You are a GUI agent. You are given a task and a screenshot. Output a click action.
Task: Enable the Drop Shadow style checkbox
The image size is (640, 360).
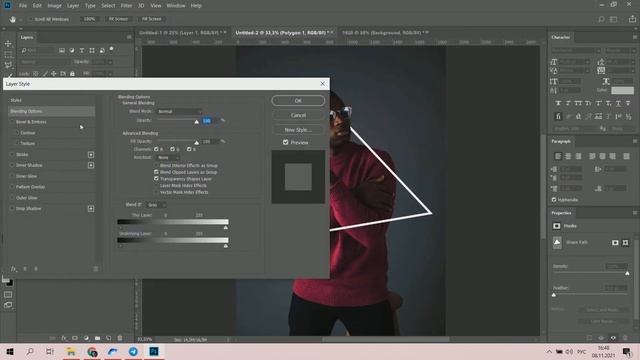tap(12, 209)
